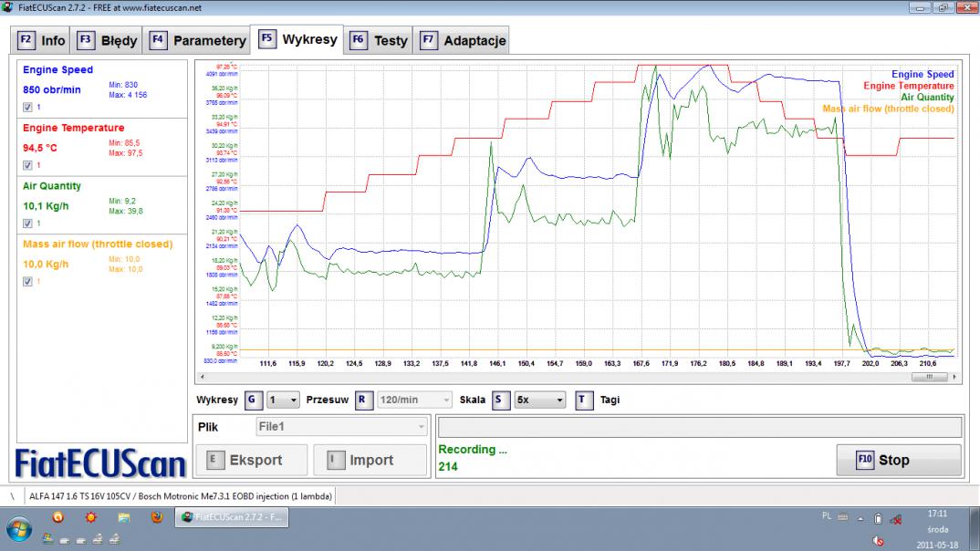This screenshot has width=980, height=551.
Task: Click the G shortcut icon beside Wykresy
Action: click(252, 400)
